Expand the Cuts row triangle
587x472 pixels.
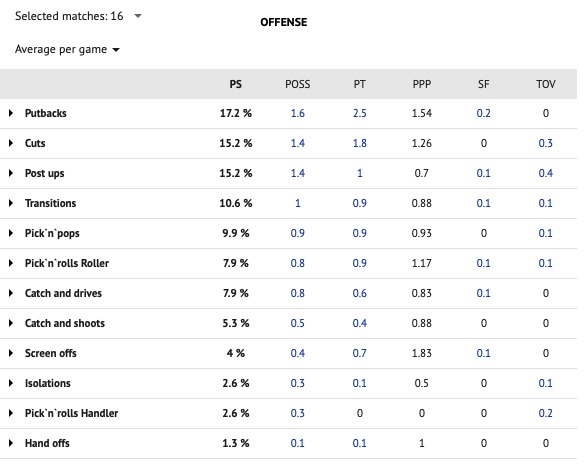tap(11, 143)
